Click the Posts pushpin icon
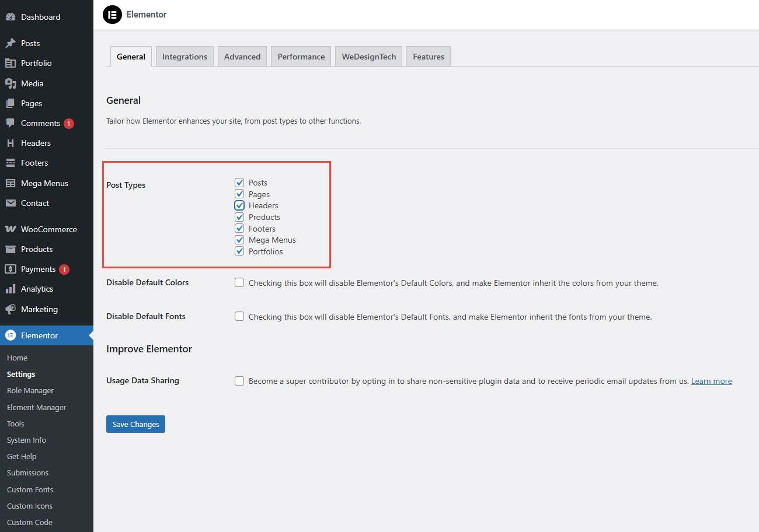The width and height of the screenshot is (759, 532). 11,43
